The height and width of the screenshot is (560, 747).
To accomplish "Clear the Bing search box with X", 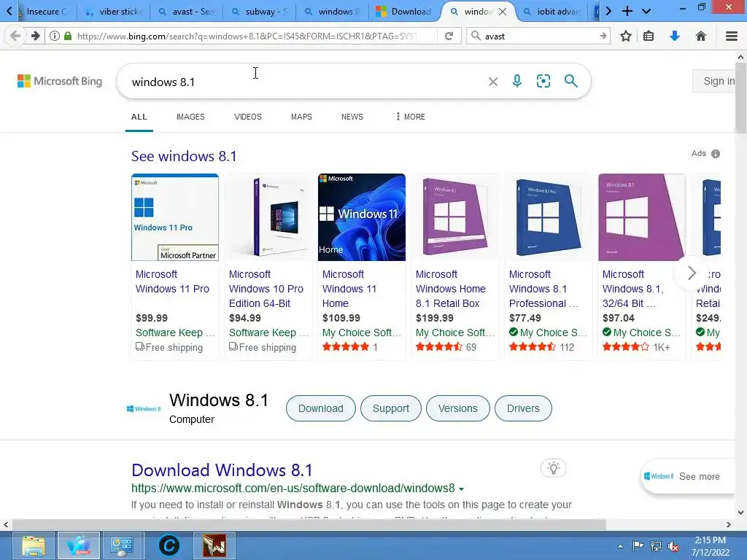I will (x=493, y=82).
